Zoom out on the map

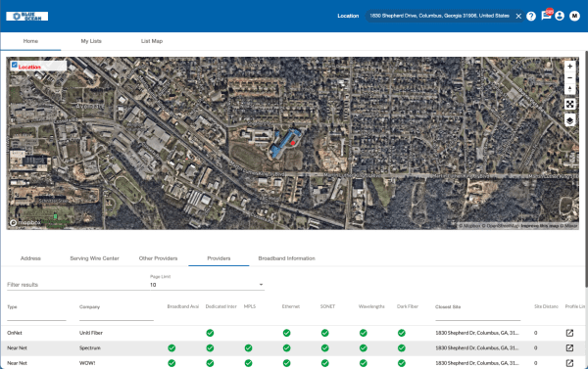point(569,78)
